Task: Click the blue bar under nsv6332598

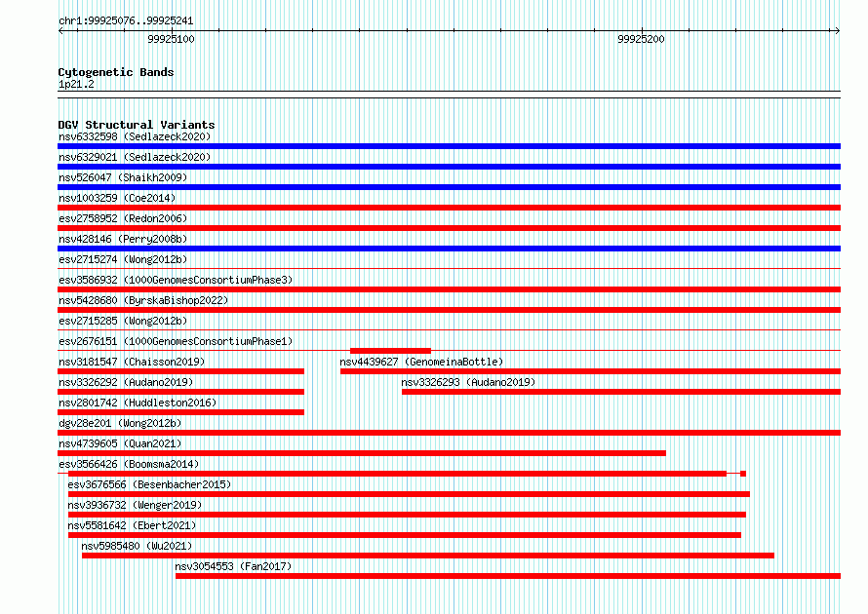Action: pos(449,146)
